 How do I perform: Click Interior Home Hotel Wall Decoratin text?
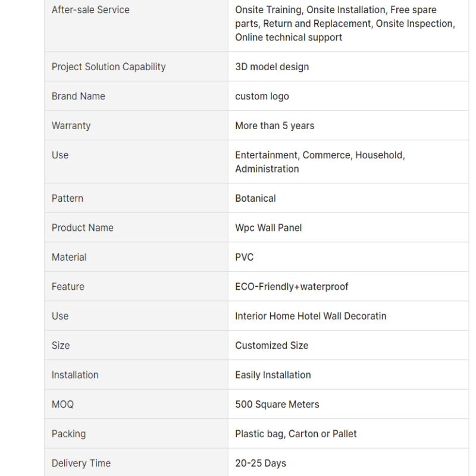pyautogui.click(x=311, y=316)
